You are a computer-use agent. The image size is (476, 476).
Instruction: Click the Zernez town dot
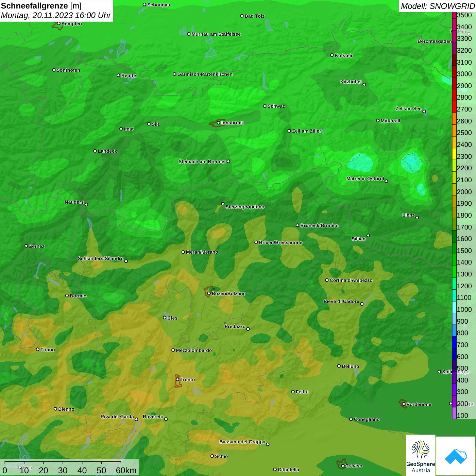tap(26, 246)
